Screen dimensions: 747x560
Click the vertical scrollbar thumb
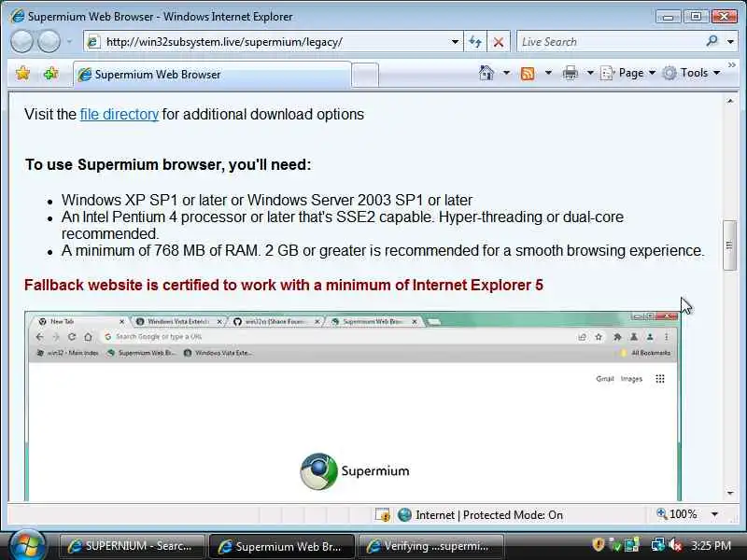coord(729,245)
